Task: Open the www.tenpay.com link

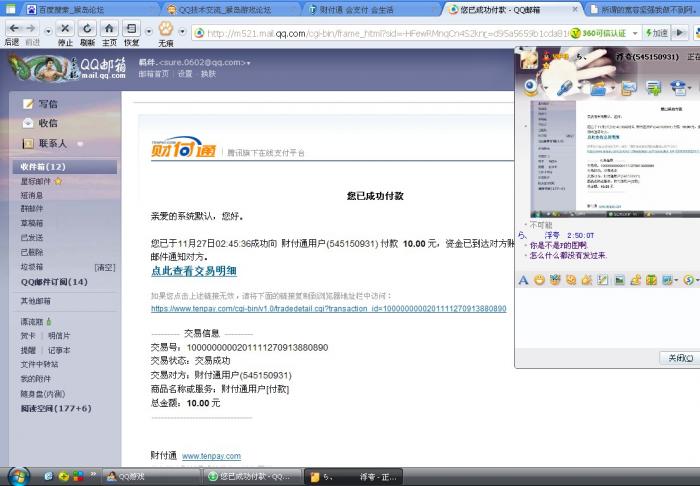Action: click(x=211, y=456)
